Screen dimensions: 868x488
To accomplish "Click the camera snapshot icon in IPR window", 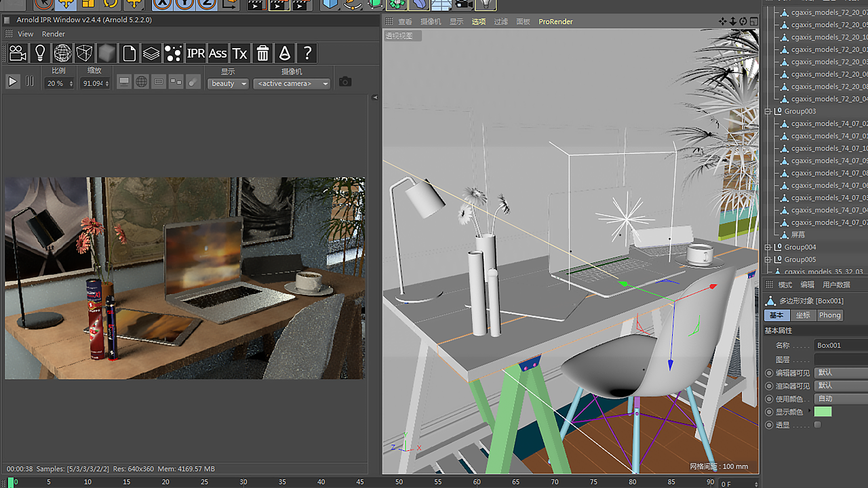I will (345, 82).
